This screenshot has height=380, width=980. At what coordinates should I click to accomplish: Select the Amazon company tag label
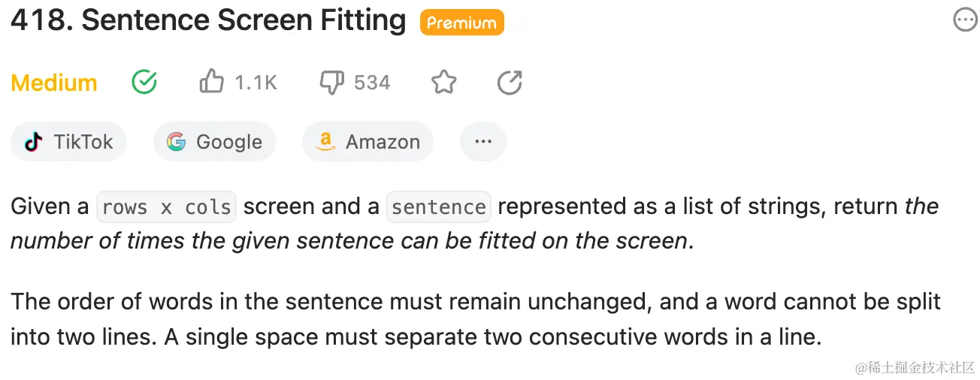point(383,142)
